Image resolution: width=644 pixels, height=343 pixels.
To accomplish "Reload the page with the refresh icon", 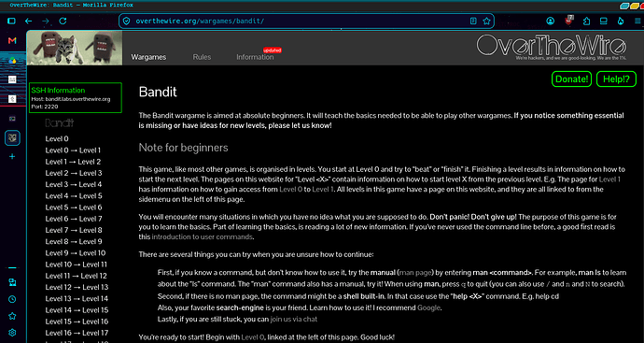I will (x=63, y=21).
